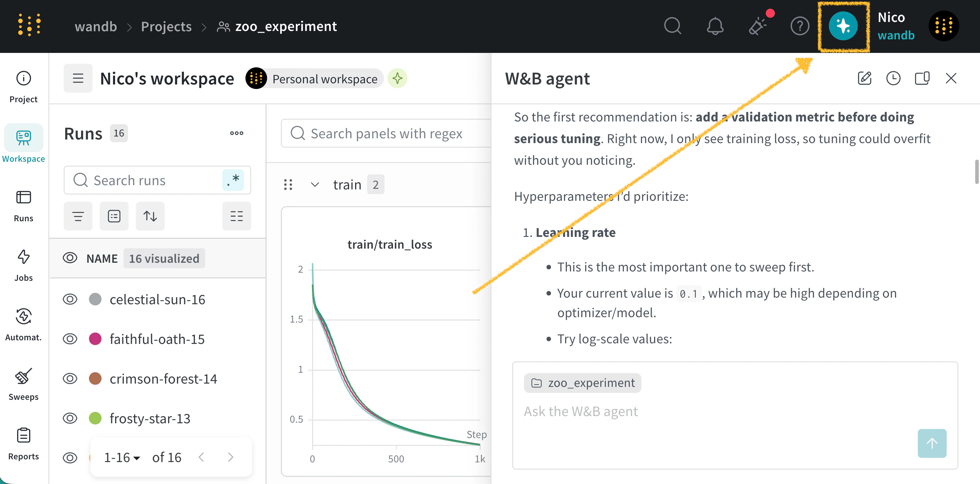Screen dimensions: 980x484
Task: Click the drag handle of train section
Action: (x=288, y=185)
